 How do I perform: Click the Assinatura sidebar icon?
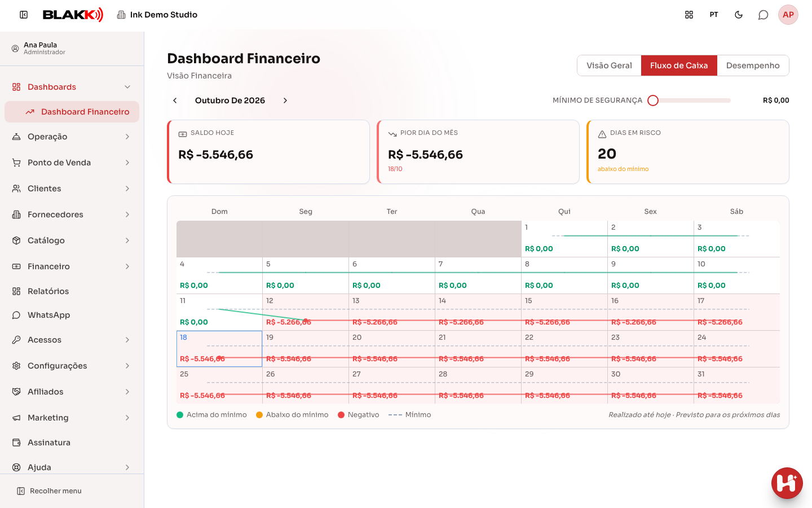pyautogui.click(x=16, y=443)
